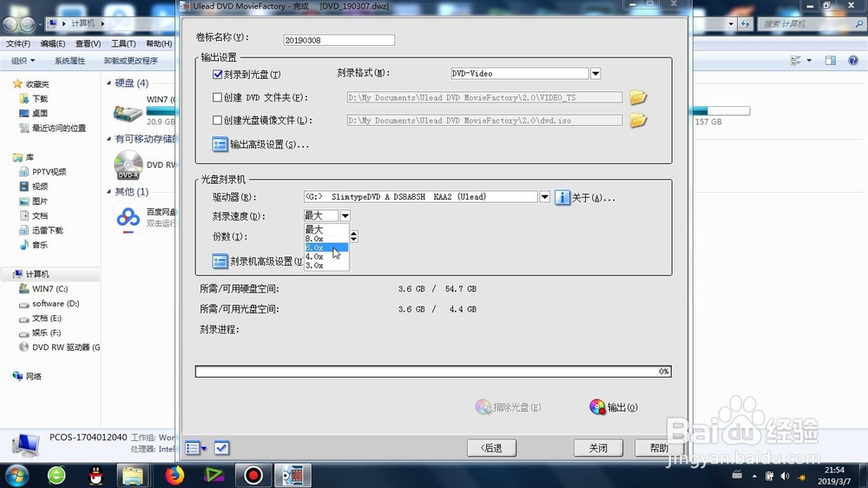Click the 后退 back button
The width and height of the screenshot is (868, 488).
click(491, 448)
